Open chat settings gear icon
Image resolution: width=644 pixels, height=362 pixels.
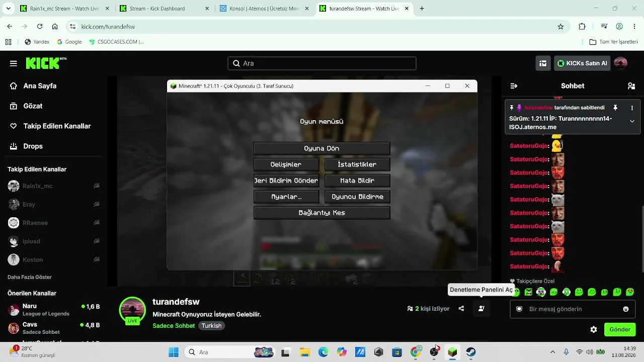594,330
